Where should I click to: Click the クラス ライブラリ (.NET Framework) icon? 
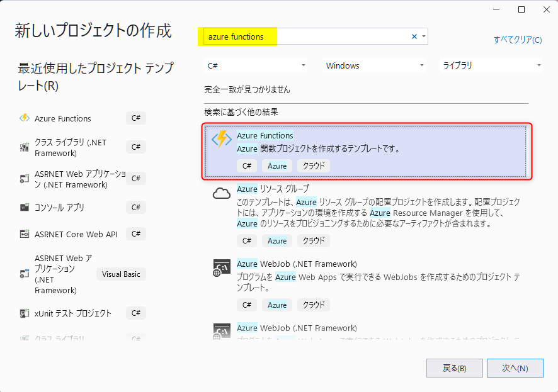pyautogui.click(x=24, y=147)
